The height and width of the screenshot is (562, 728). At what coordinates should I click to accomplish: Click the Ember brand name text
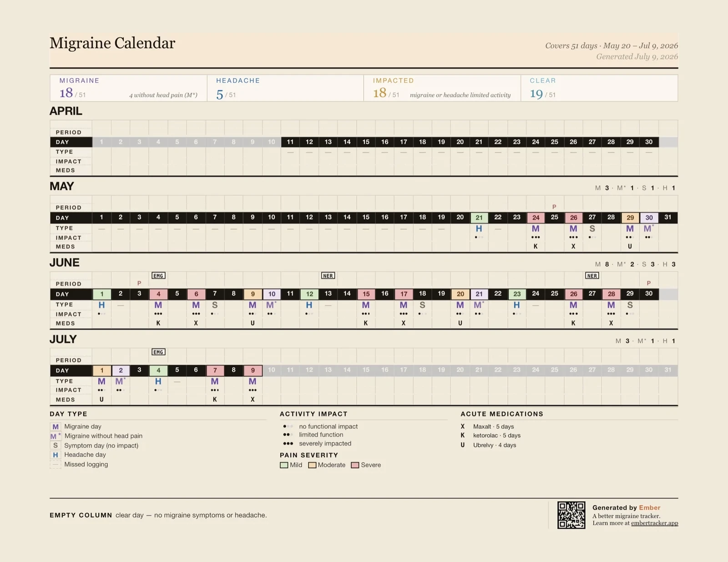(x=649, y=507)
